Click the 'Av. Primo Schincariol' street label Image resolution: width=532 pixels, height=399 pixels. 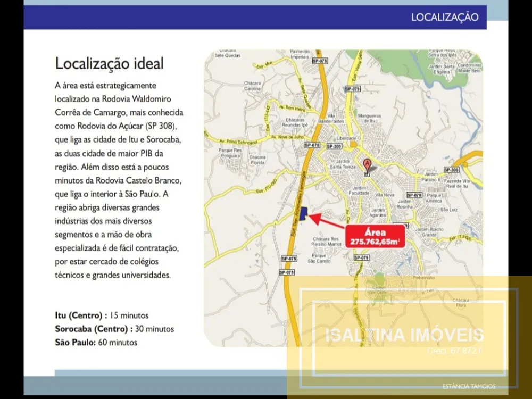click(x=238, y=142)
